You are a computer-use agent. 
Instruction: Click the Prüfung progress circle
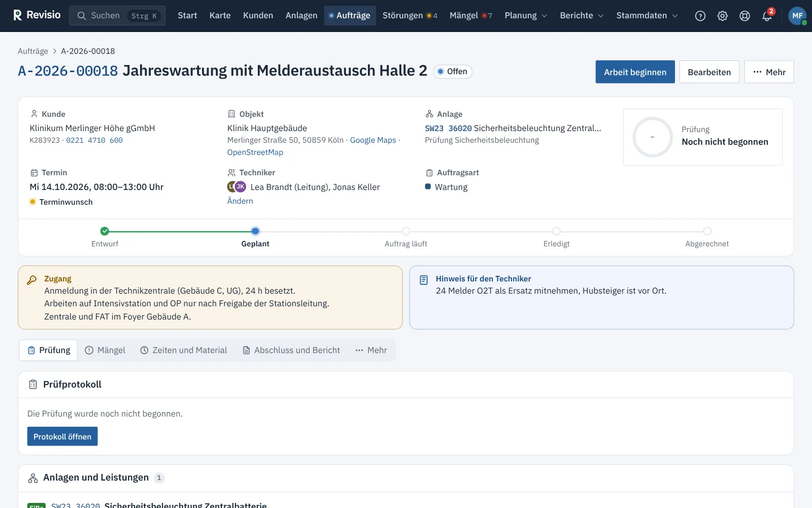click(x=652, y=137)
